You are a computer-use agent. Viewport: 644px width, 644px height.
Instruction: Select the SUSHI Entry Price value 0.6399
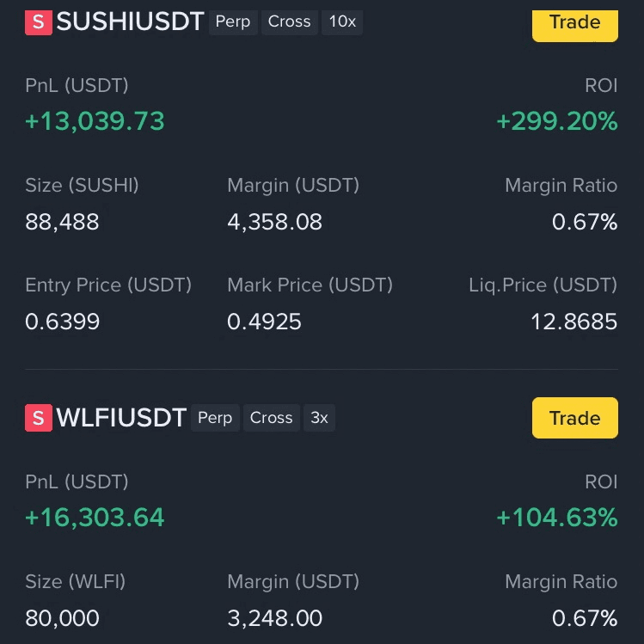[x=63, y=322]
